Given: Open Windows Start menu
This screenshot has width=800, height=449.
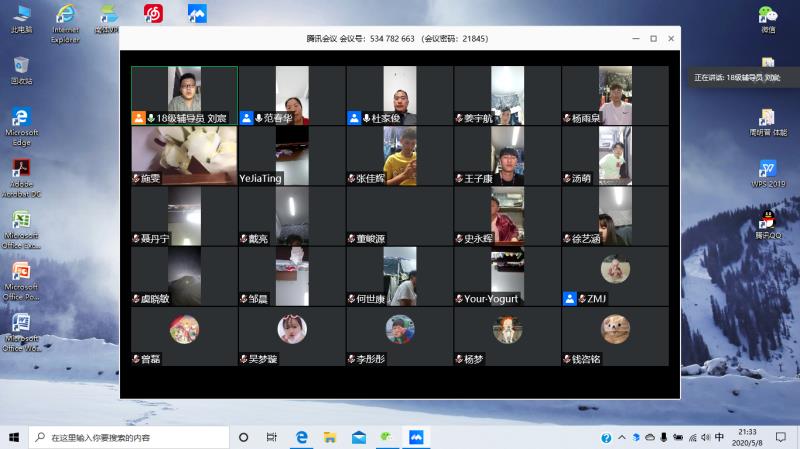Looking at the screenshot, I should tap(14, 438).
